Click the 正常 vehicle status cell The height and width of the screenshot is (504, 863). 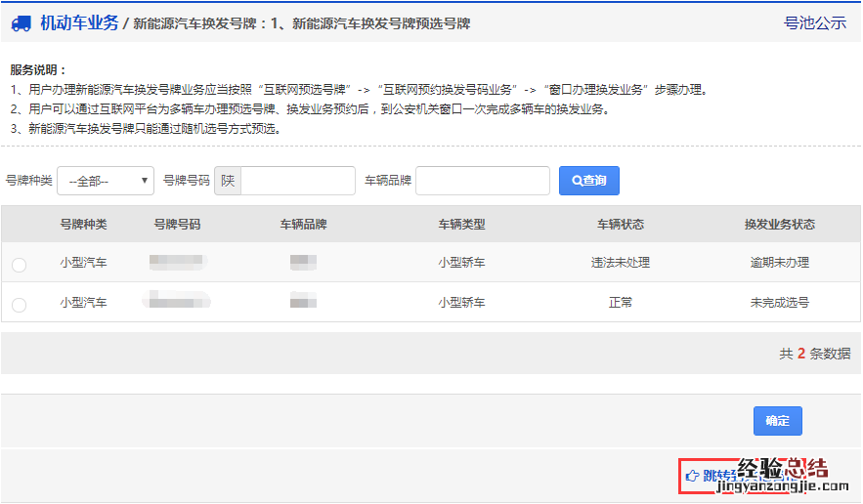(620, 303)
